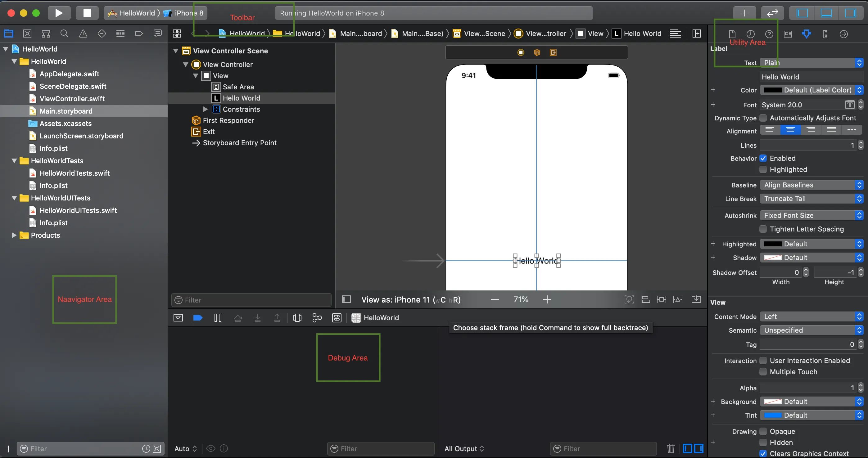Click the Tint color swatch
Image resolution: width=868 pixels, height=458 pixels.
(773, 415)
